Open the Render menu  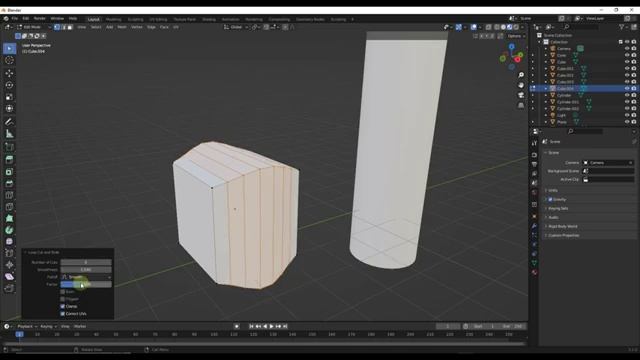tap(40, 19)
